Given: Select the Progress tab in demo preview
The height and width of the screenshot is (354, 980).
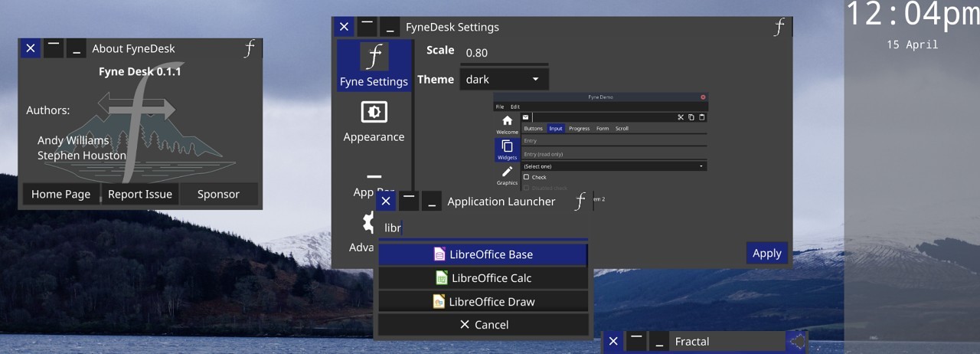Looking at the screenshot, I should [x=580, y=128].
